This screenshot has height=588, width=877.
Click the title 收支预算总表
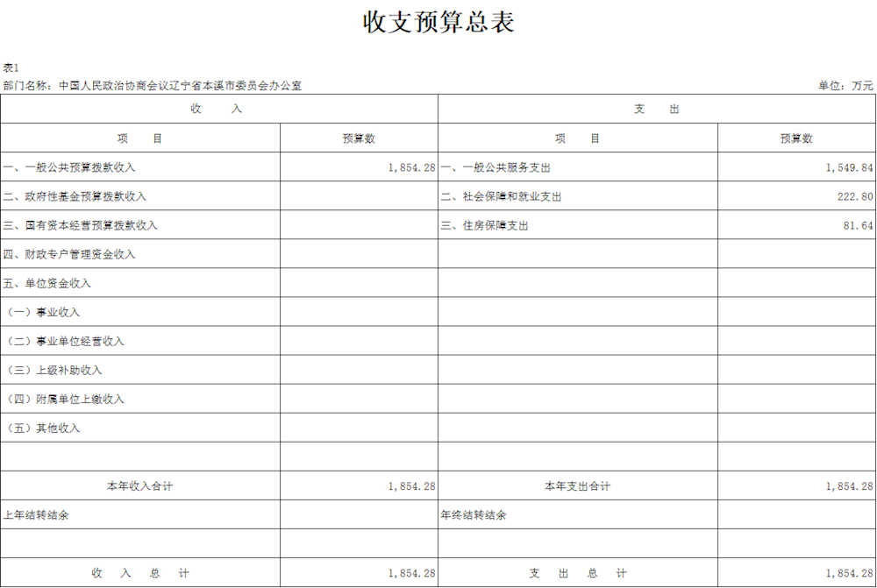(x=438, y=23)
